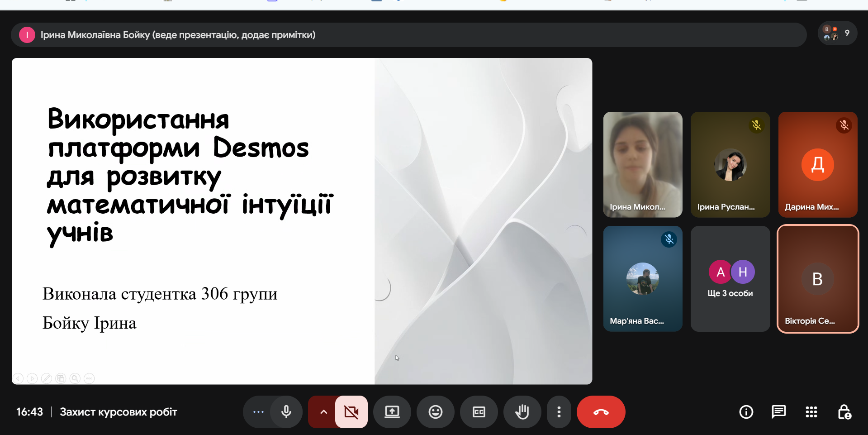Click muted mic icon on Дарина tile

(x=844, y=125)
